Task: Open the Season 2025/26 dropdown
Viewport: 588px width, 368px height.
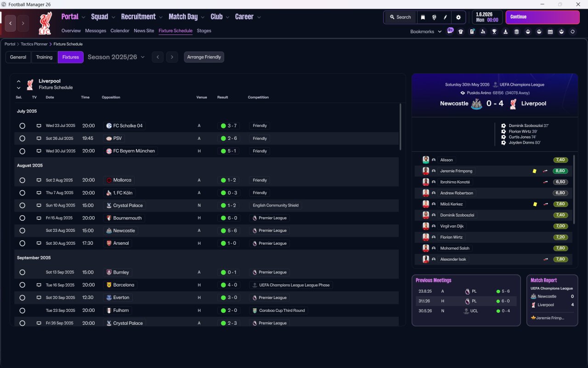Action: coord(116,57)
